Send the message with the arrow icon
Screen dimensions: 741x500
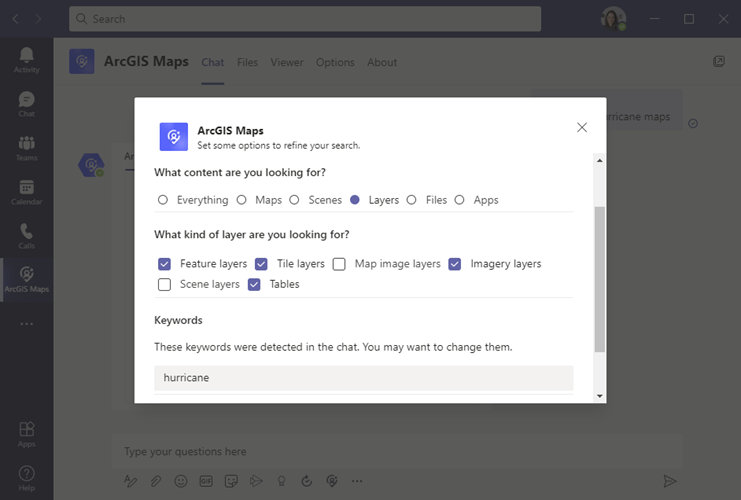click(x=669, y=481)
